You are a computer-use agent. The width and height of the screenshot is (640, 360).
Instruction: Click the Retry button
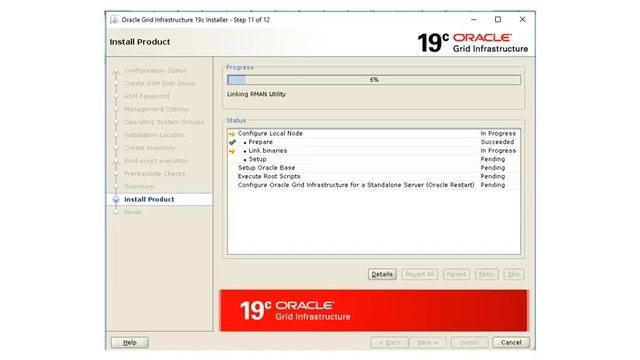pos(487,275)
